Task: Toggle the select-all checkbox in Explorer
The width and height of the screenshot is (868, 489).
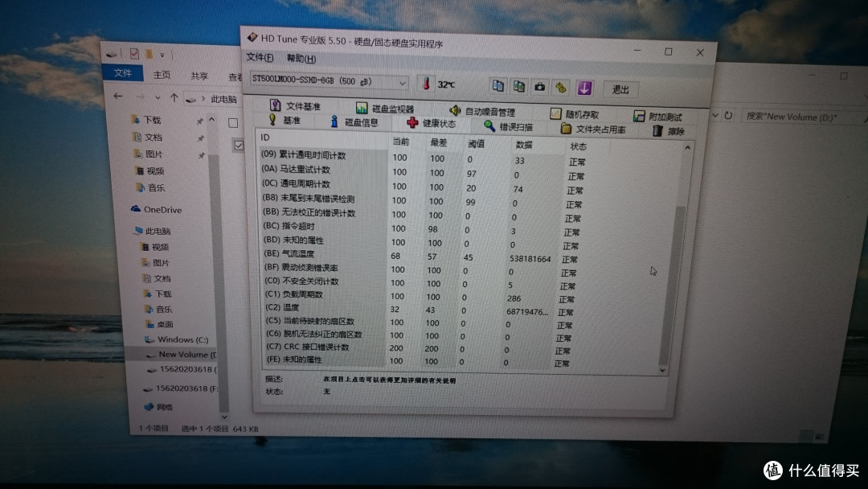Action: pyautogui.click(x=233, y=122)
